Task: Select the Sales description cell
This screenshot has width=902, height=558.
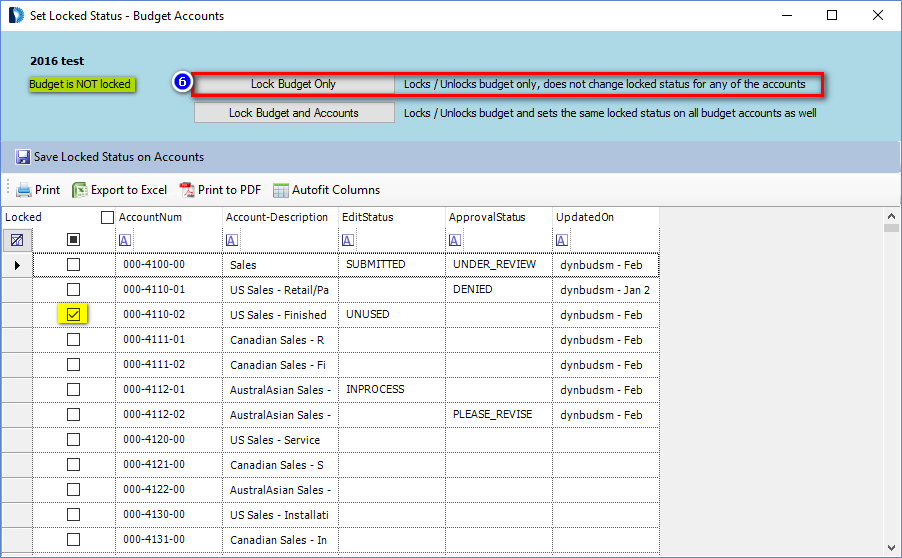Action: click(280, 265)
